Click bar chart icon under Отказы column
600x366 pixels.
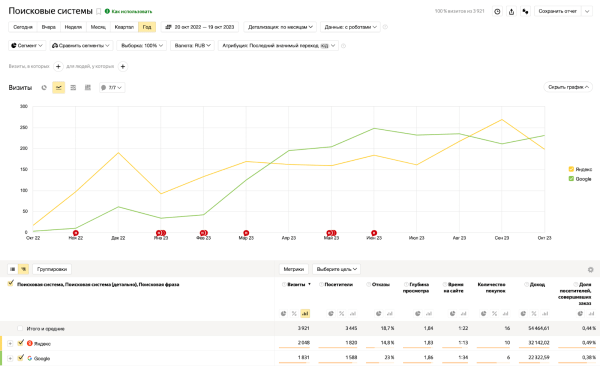[390, 314]
